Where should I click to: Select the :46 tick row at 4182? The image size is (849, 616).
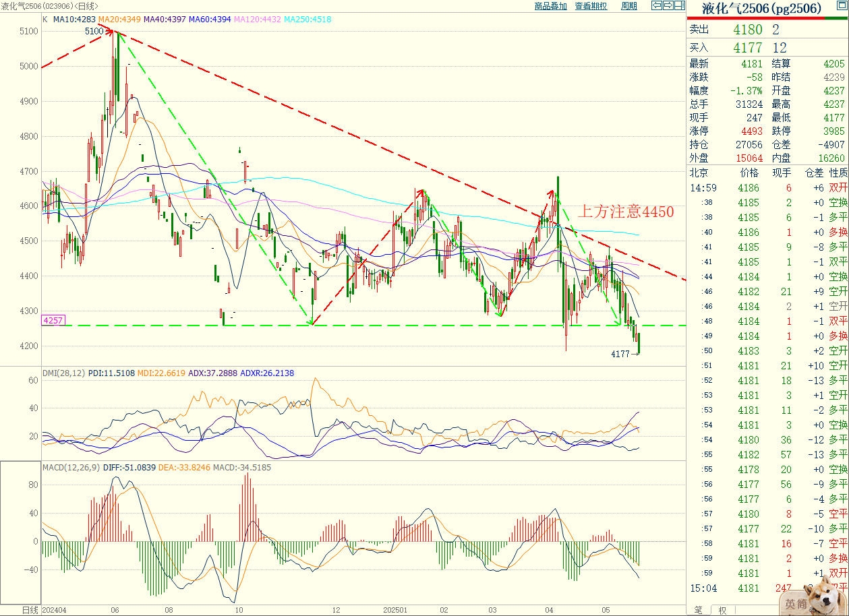(768, 292)
